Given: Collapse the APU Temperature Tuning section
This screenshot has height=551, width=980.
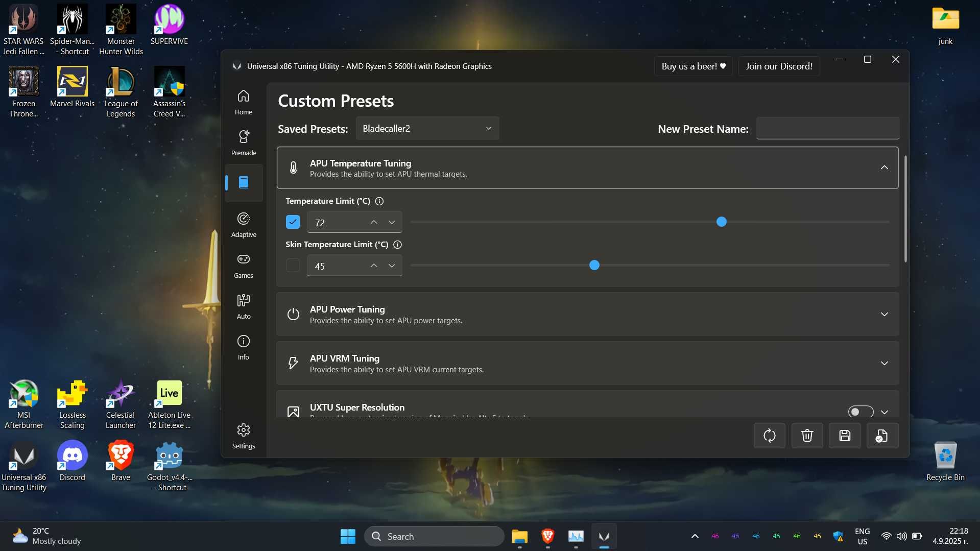Looking at the screenshot, I should [x=884, y=167].
